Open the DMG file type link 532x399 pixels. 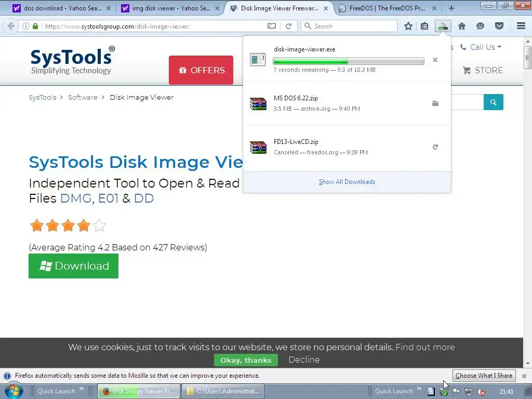coord(76,198)
